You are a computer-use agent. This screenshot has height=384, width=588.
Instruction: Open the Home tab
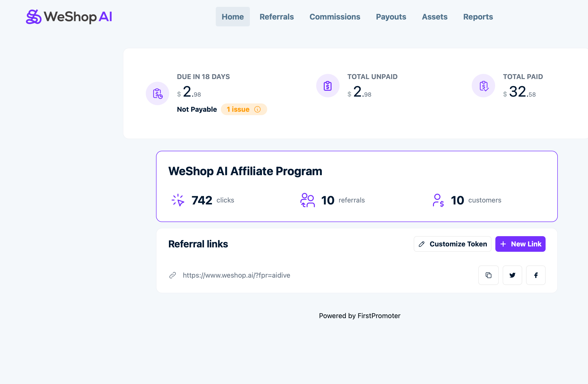233,17
